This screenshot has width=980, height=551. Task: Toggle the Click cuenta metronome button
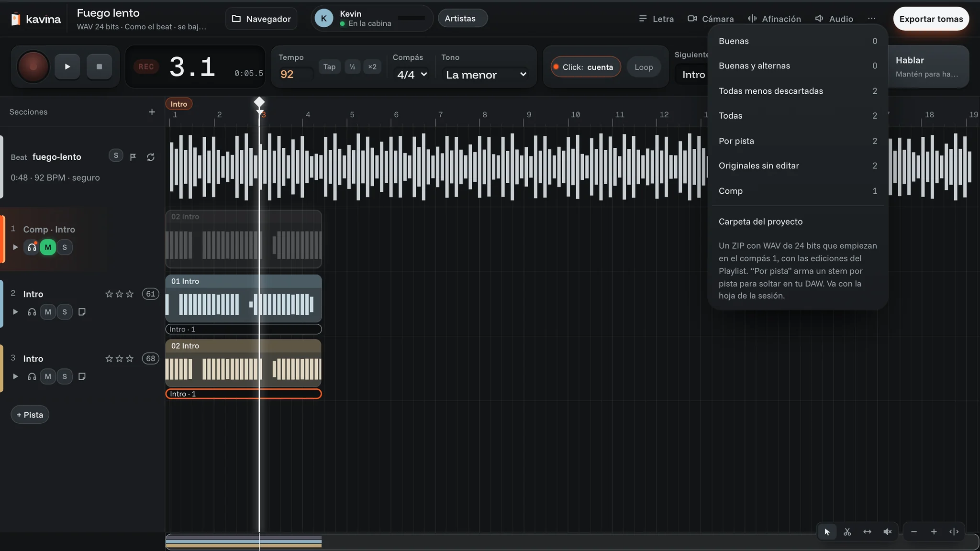click(586, 67)
